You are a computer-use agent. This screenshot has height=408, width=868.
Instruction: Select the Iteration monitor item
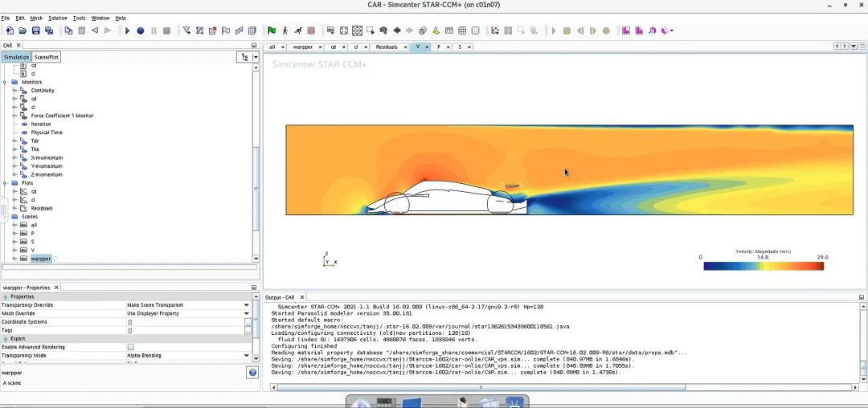[41, 124]
